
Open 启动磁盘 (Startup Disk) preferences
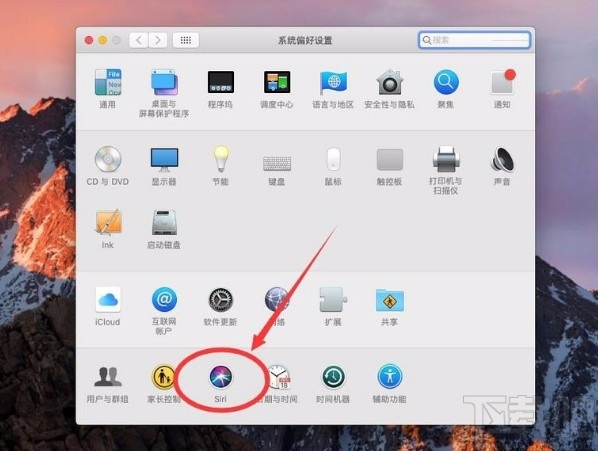pos(164,223)
